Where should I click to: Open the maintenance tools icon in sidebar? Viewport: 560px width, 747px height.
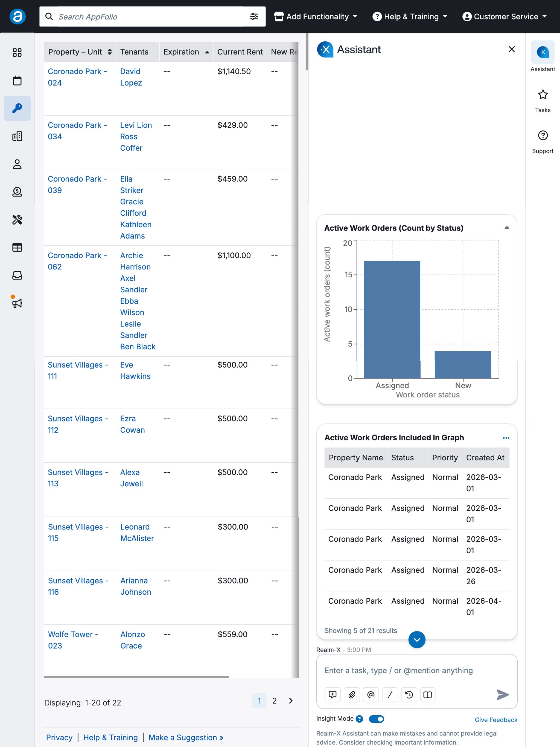click(x=17, y=220)
